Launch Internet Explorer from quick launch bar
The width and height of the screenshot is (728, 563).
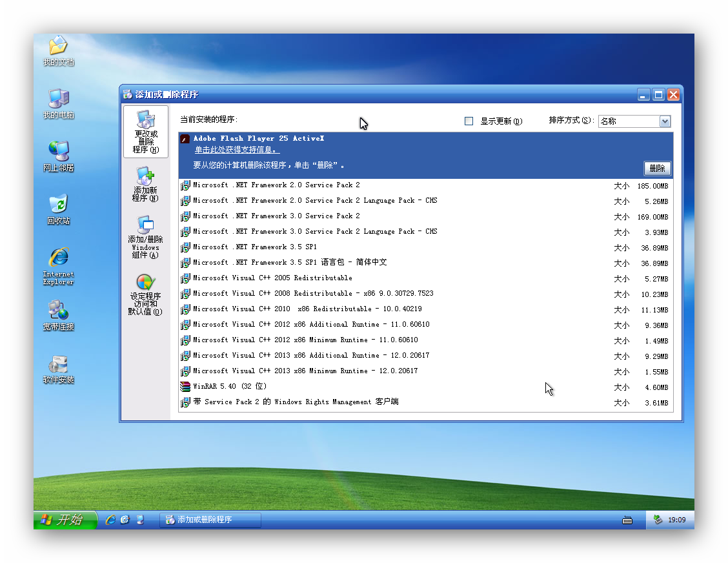110,520
